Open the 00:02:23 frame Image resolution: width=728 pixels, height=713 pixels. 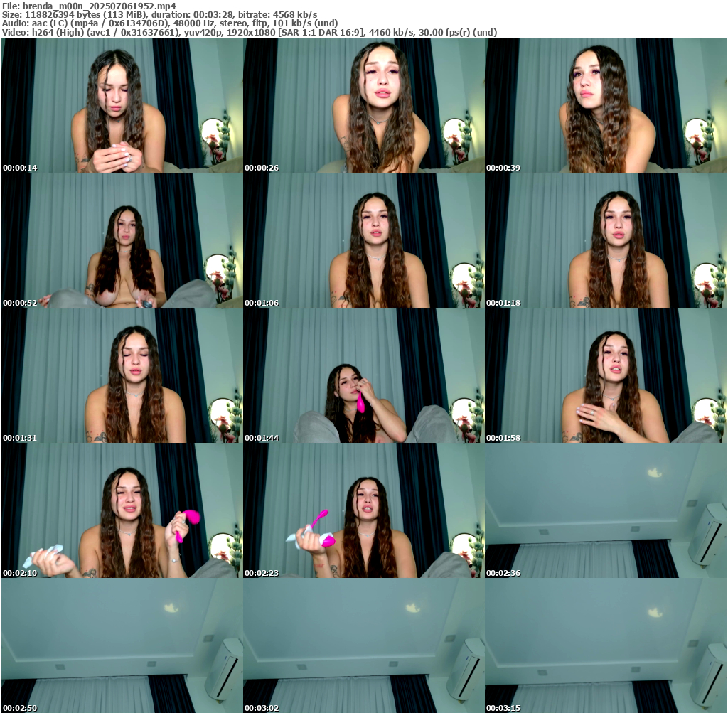(363, 510)
